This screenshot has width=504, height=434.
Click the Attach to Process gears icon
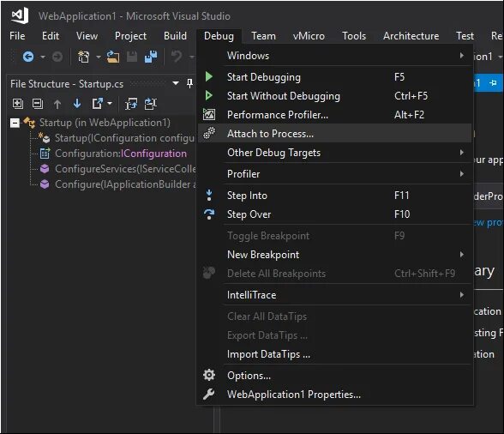[209, 133]
